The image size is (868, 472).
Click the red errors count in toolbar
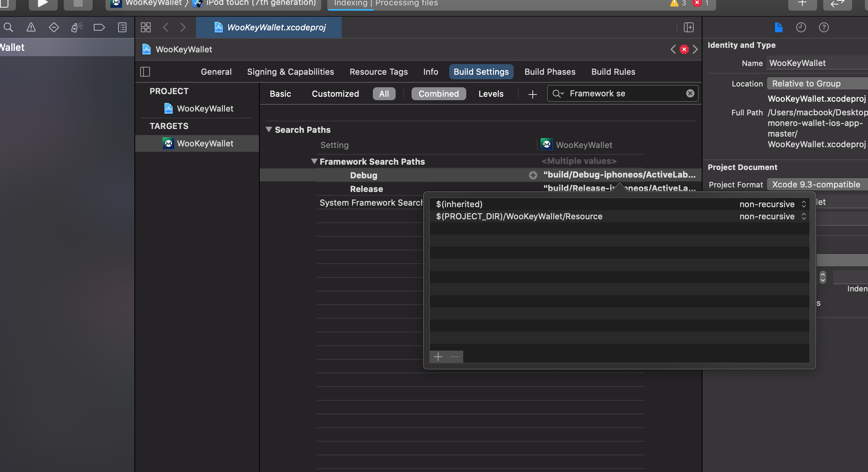point(701,3)
